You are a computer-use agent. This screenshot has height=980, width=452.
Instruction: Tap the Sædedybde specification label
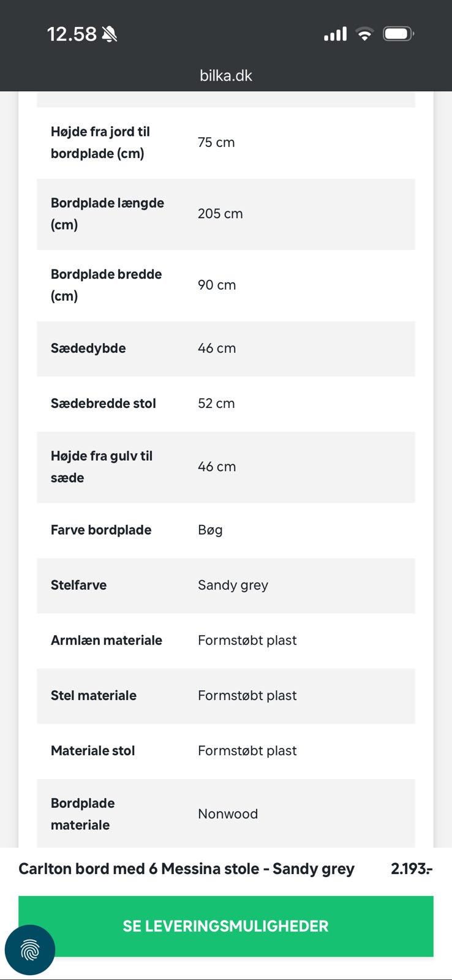pos(88,349)
